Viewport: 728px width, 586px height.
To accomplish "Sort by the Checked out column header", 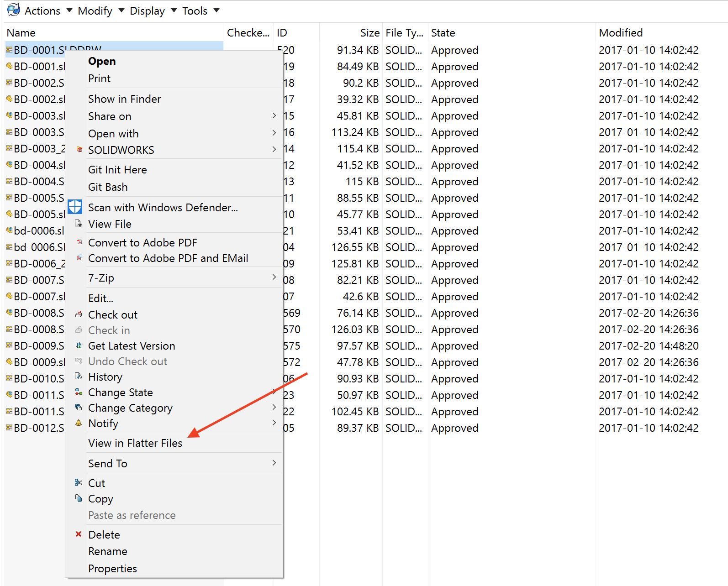I will click(x=248, y=33).
